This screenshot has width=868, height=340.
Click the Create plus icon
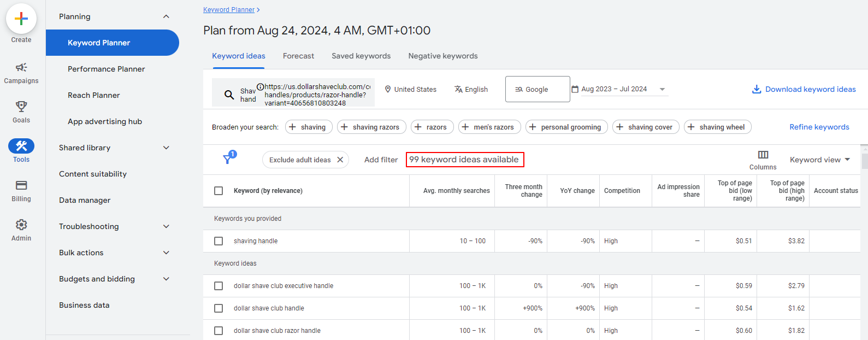coord(21,19)
